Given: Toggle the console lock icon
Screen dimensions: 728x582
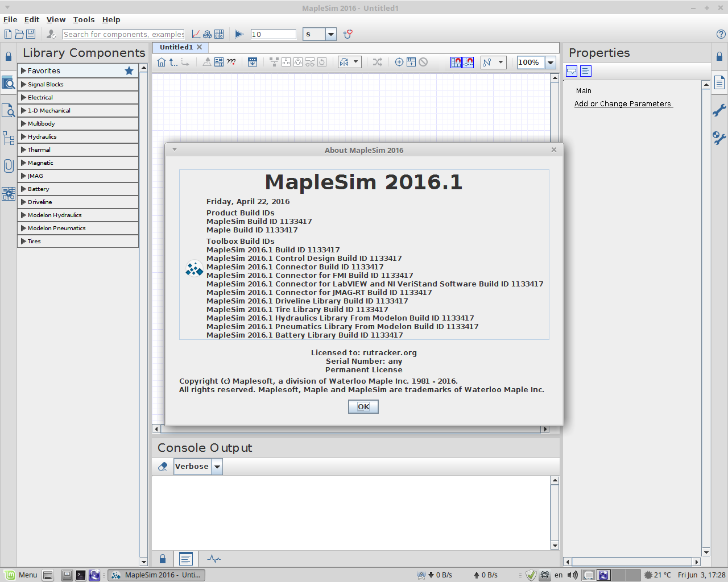Looking at the screenshot, I should pos(163,559).
